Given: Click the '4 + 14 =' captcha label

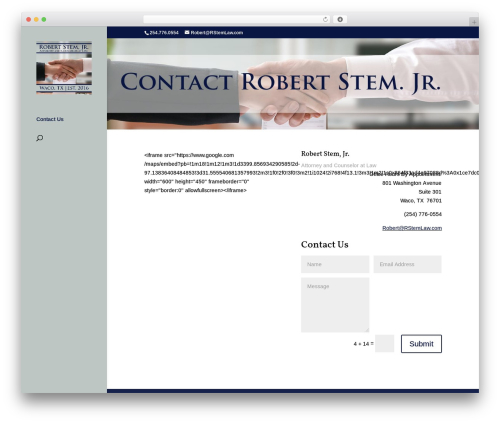Looking at the screenshot, I should pyautogui.click(x=363, y=344).
